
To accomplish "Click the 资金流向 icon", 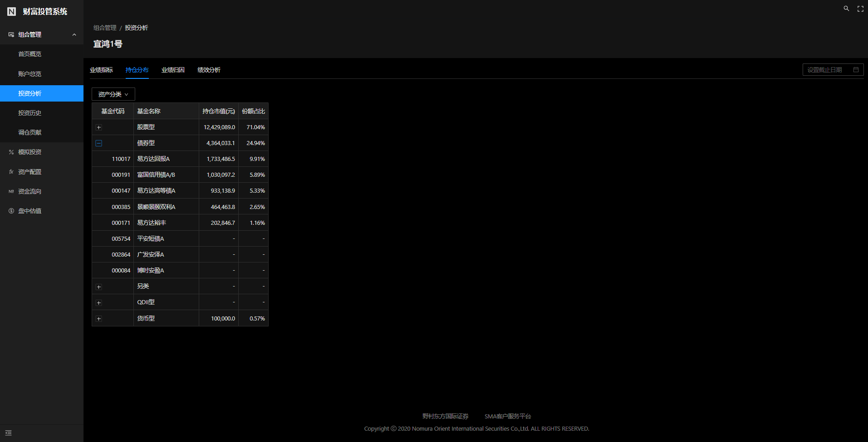I will click(x=11, y=191).
